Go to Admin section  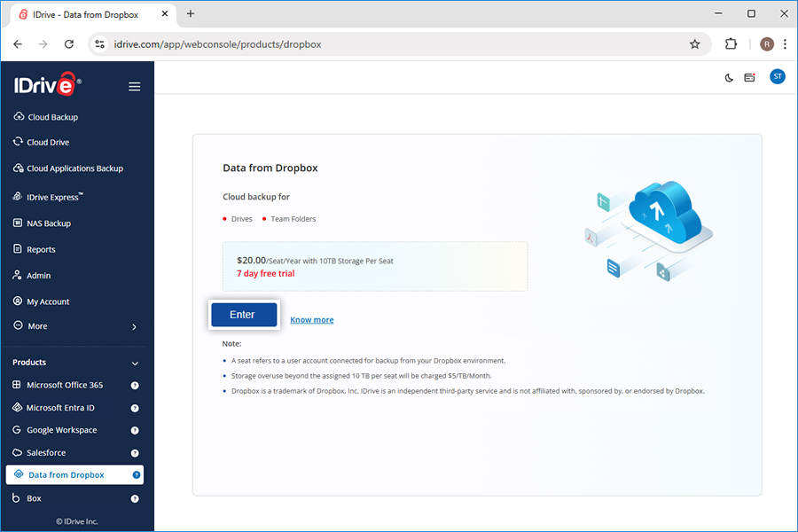pyautogui.click(x=32, y=276)
